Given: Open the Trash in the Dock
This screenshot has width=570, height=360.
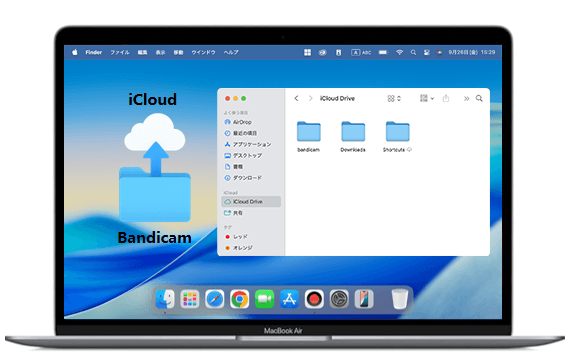Looking at the screenshot, I should 400,299.
